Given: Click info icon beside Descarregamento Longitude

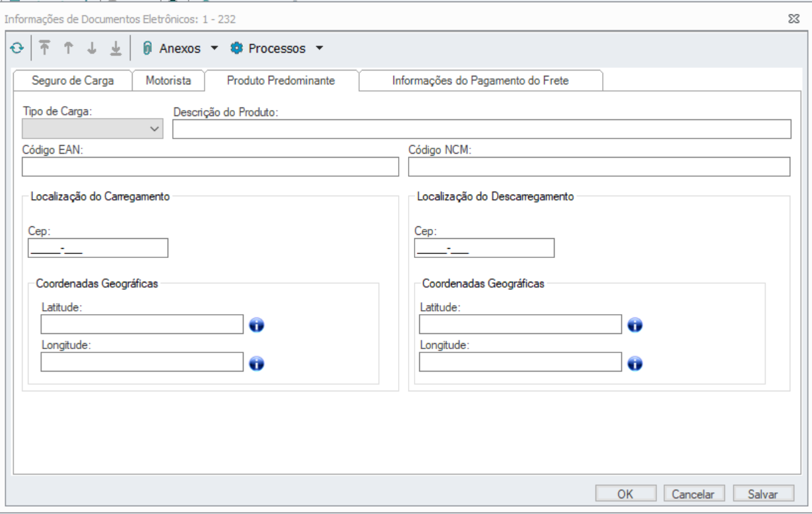Looking at the screenshot, I should point(635,364).
